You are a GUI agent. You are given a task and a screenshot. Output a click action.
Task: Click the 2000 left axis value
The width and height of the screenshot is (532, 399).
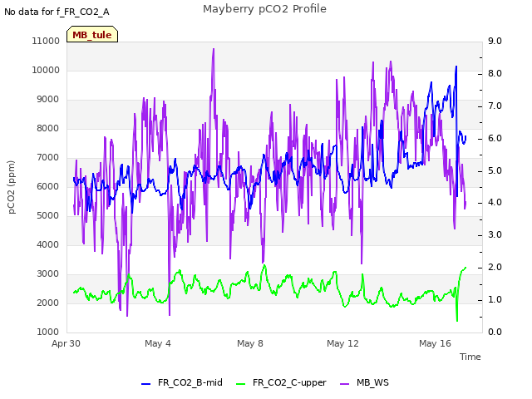[48, 303]
